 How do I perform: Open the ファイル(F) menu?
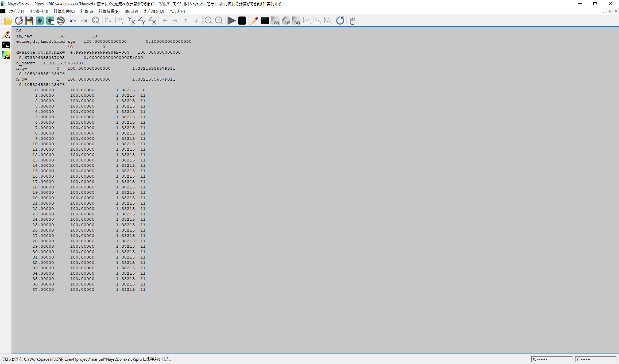click(16, 11)
